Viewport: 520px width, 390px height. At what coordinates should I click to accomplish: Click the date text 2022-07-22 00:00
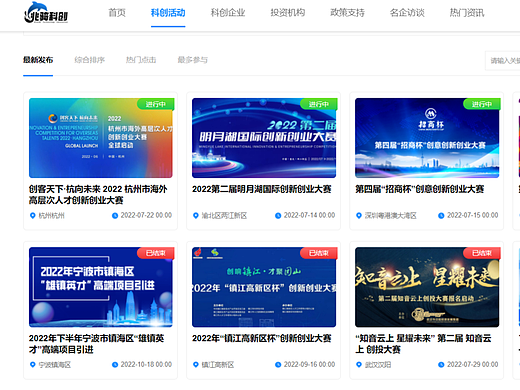(146, 215)
